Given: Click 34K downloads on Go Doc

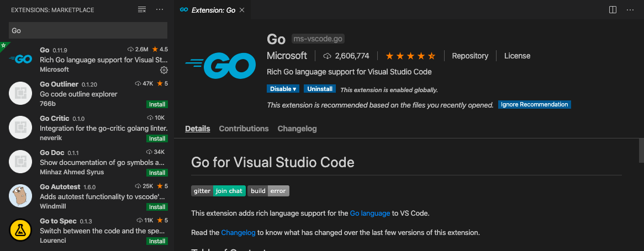Looking at the screenshot, I should 156,152.
